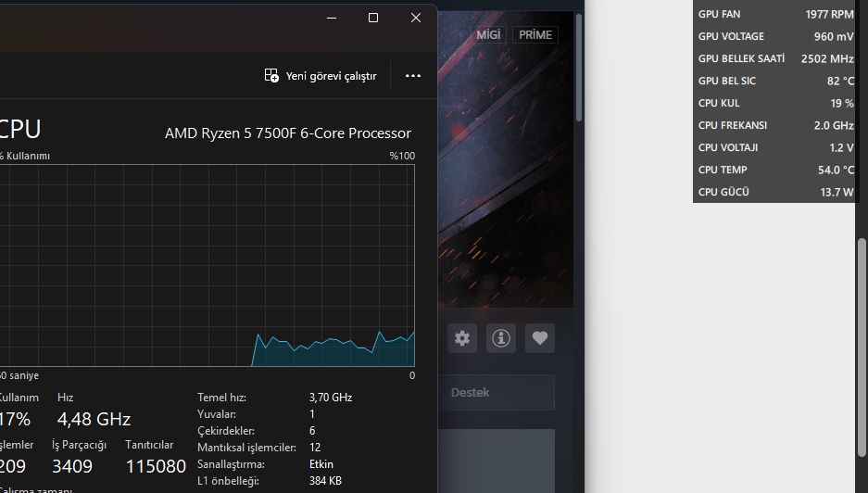This screenshot has height=493, width=868.
Task: Click the 'CPU FREKANSI' overlay row
Action: (775, 125)
